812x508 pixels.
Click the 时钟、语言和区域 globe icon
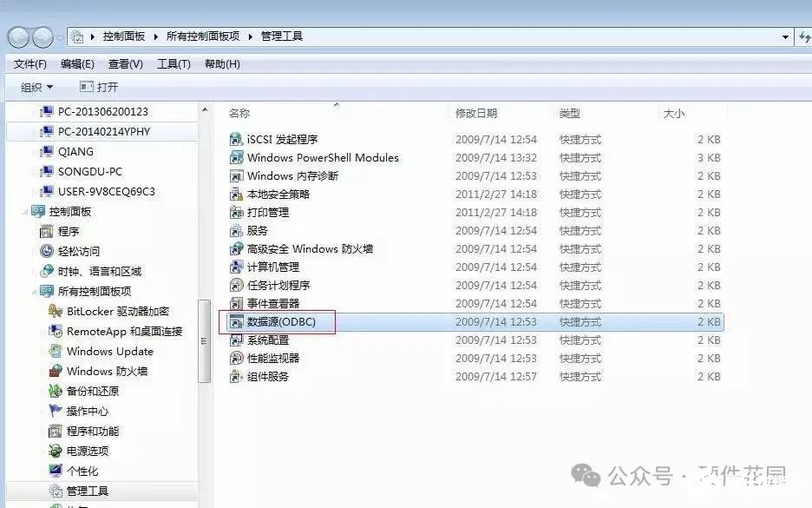pyautogui.click(x=47, y=271)
